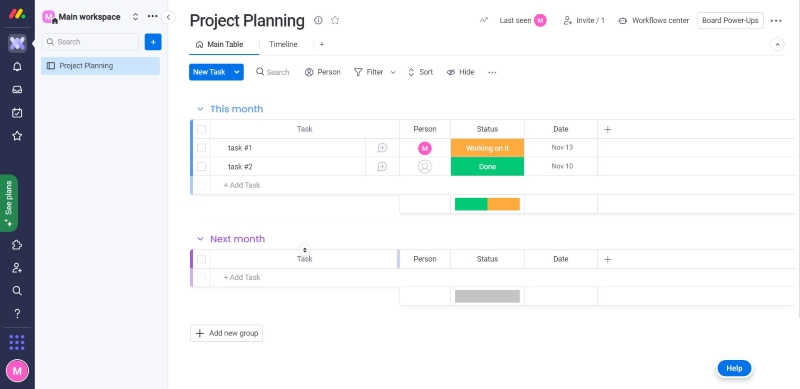Check the task #2 row checkbox
This screenshot has width=800, height=389.
tap(202, 167)
